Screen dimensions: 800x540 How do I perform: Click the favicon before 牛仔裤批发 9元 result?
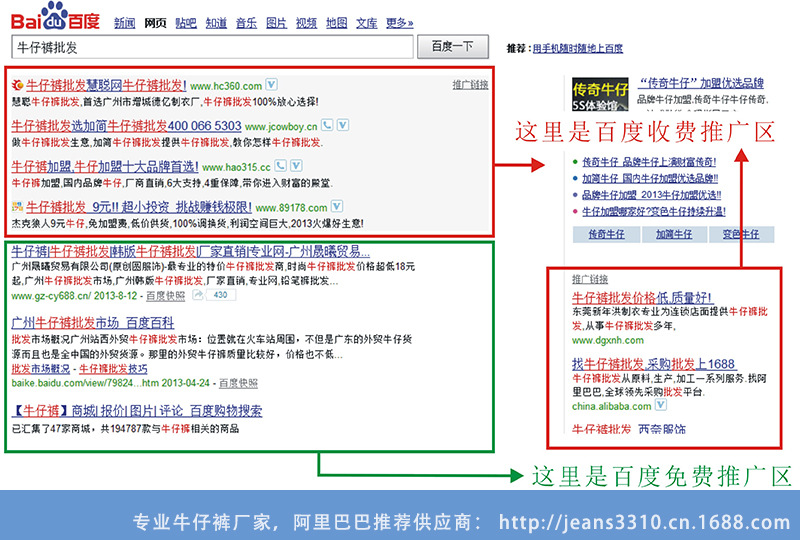[x=17, y=207]
